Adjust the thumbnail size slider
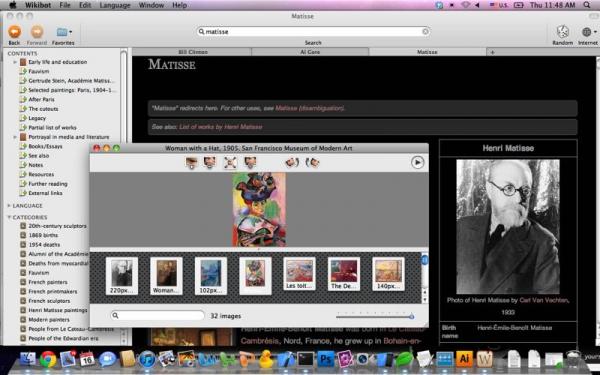The width and height of the screenshot is (600, 375). tap(375, 316)
